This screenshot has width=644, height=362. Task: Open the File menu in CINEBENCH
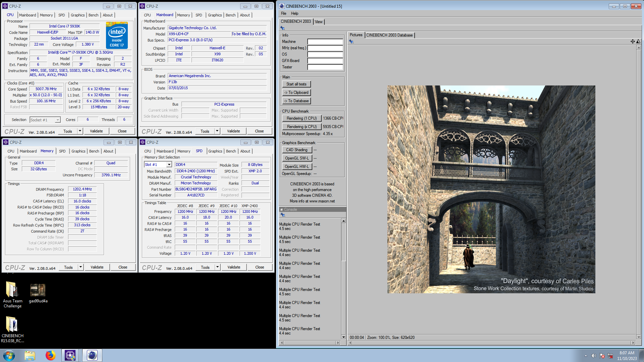pos(283,13)
